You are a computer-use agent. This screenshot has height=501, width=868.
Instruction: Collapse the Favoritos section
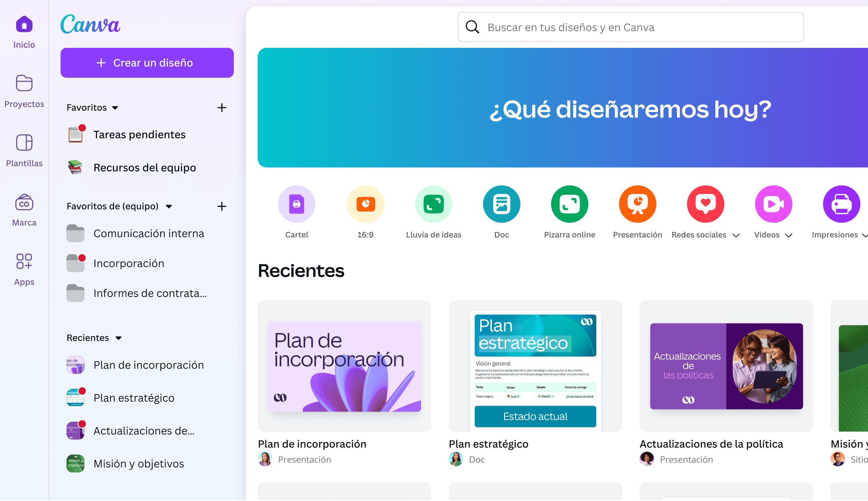pos(115,108)
